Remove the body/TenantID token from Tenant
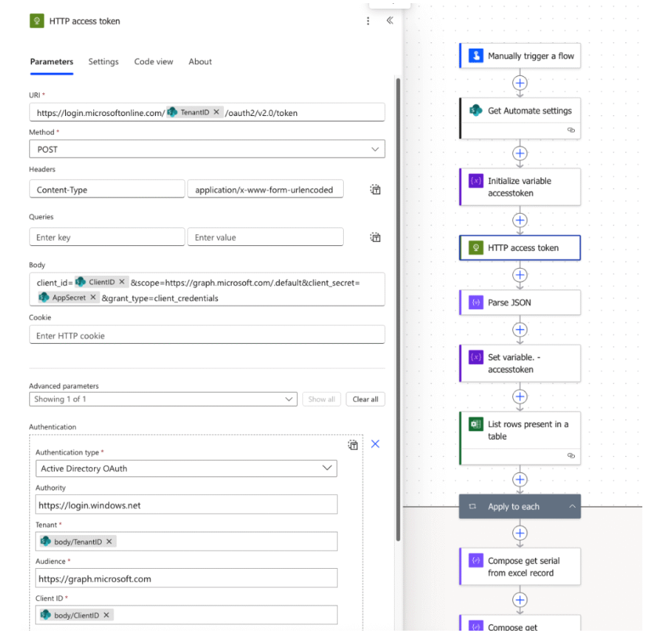Image resolution: width=658 pixels, height=644 pixels. coord(109,541)
